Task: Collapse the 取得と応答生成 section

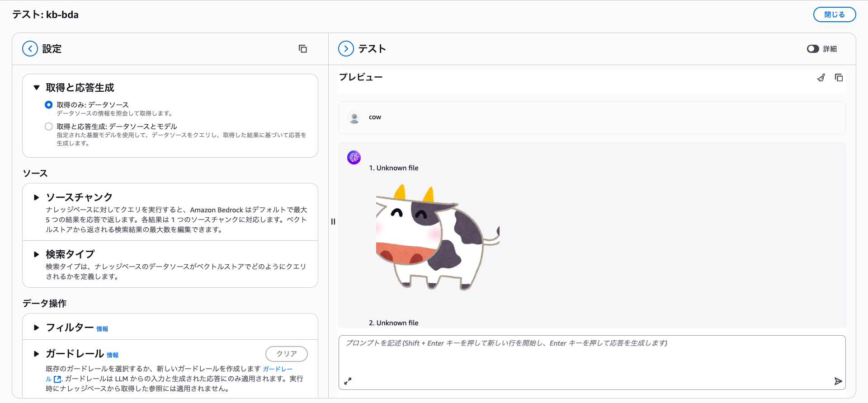Action: point(37,88)
